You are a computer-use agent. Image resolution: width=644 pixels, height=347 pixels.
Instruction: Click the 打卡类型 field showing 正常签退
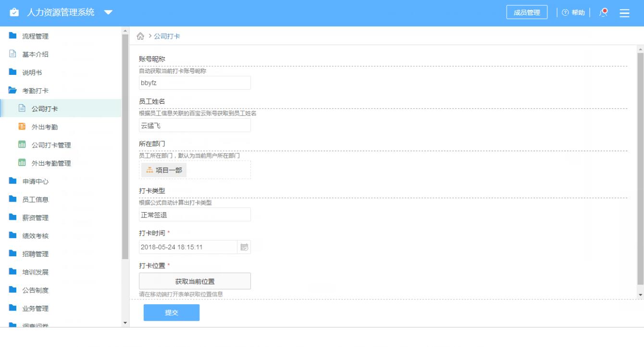195,215
